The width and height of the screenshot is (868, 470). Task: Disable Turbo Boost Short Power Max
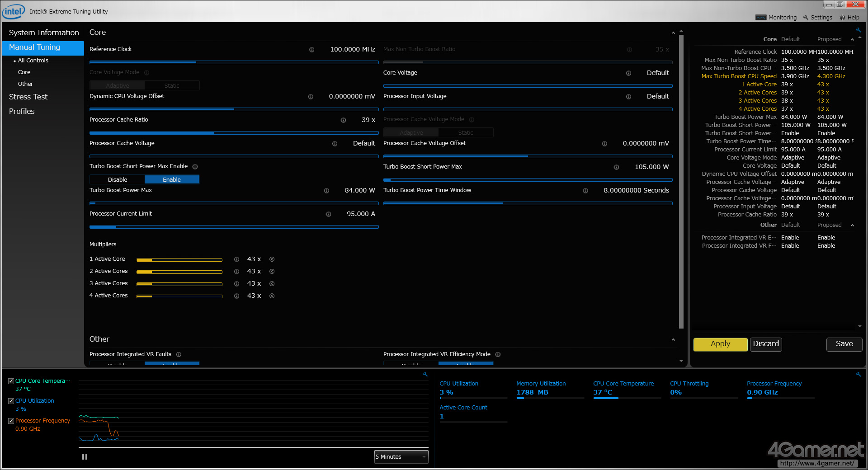click(x=118, y=180)
